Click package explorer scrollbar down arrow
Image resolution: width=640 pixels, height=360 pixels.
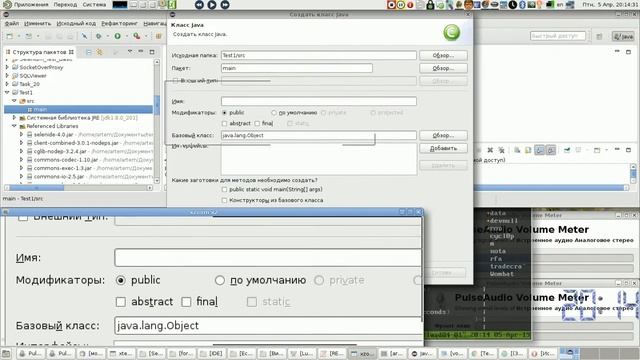[x=157, y=180]
